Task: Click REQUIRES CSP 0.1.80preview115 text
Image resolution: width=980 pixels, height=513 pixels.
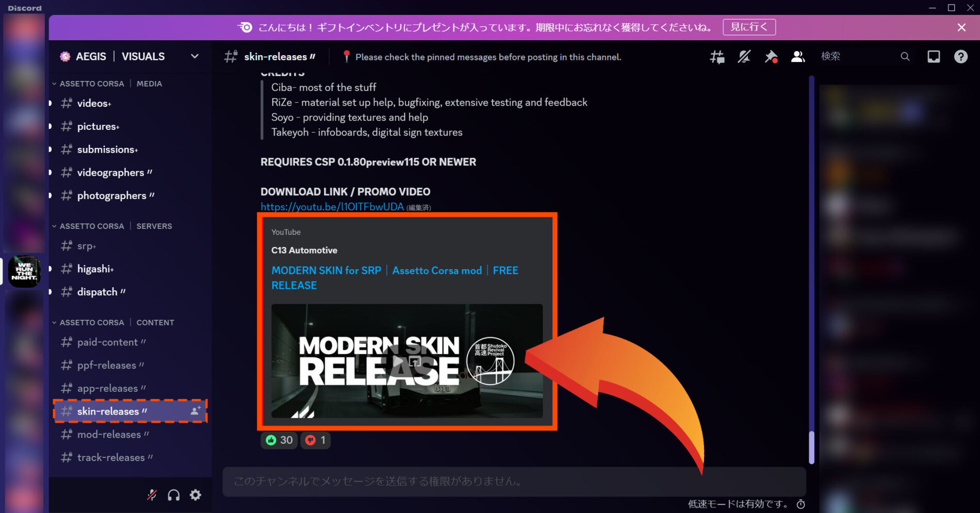Action: (x=368, y=162)
